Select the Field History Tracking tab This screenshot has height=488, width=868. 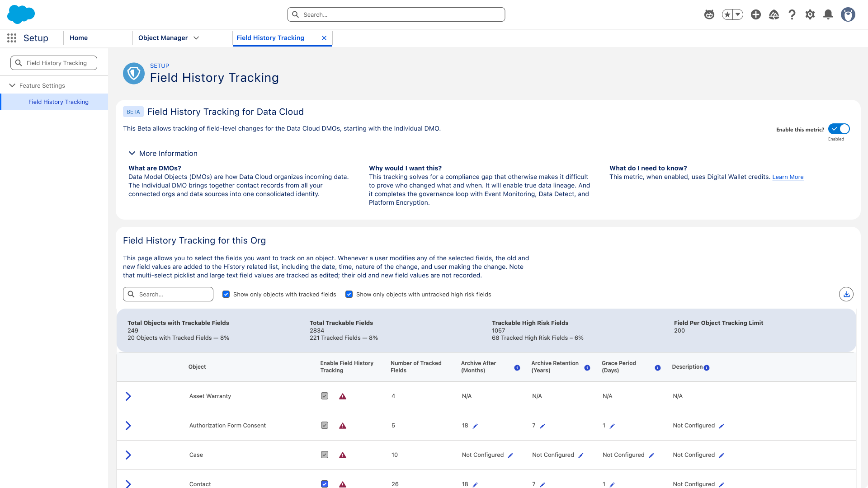pos(270,38)
